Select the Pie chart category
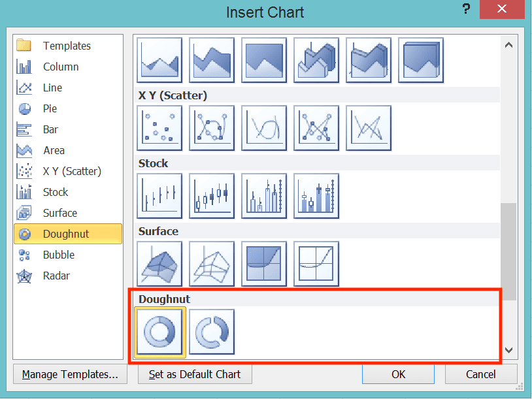The height and width of the screenshot is (399, 532). (68, 109)
